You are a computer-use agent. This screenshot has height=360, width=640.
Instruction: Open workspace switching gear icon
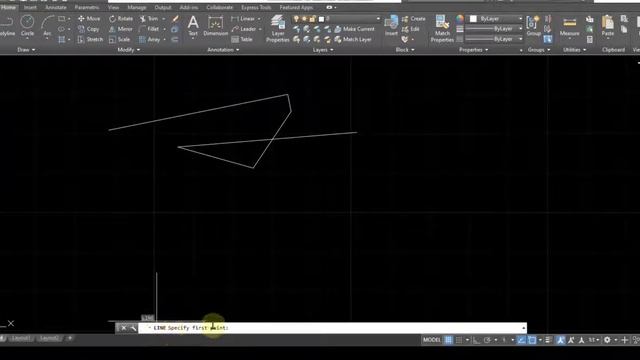(607, 340)
